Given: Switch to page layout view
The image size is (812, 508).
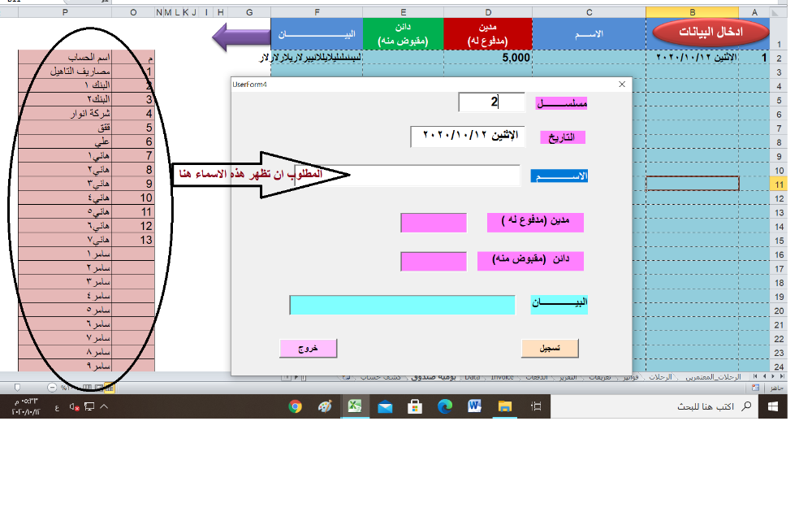Looking at the screenshot, I should 98,388.
